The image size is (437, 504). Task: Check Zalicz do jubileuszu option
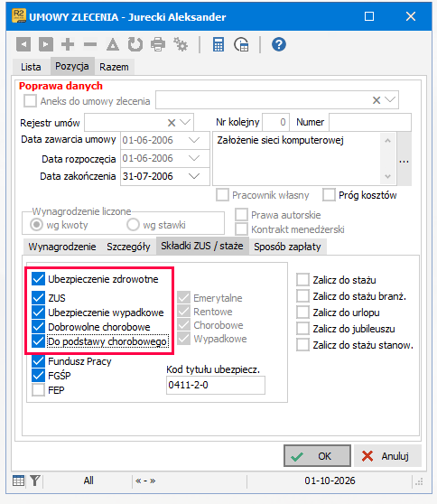point(303,329)
